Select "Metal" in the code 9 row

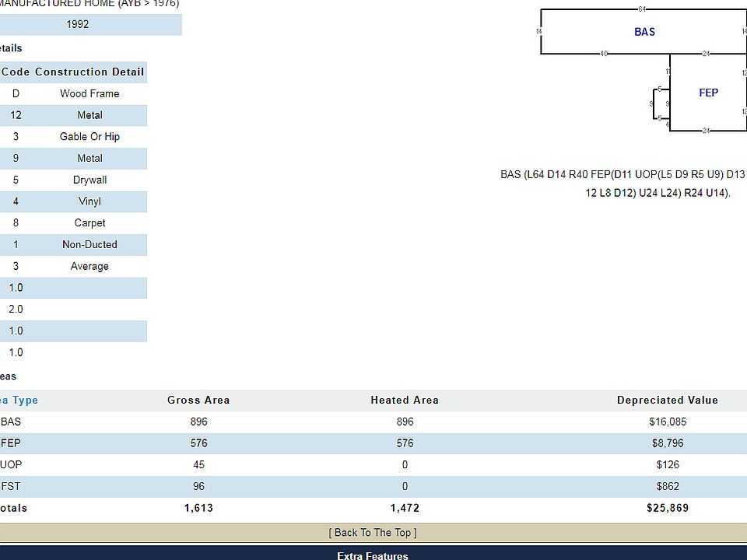(89, 158)
